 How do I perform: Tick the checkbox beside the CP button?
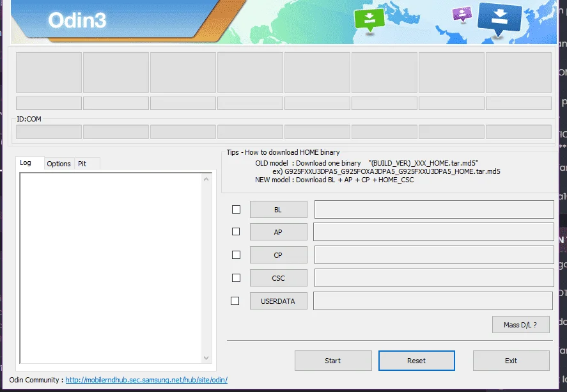(x=236, y=255)
